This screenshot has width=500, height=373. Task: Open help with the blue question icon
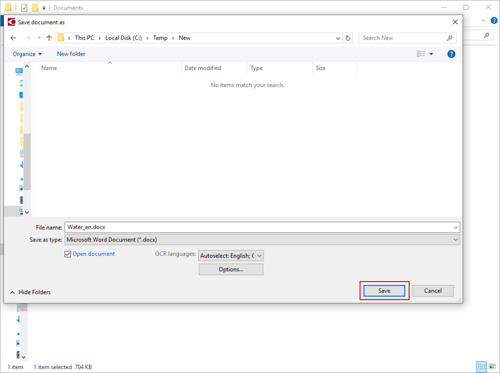pos(451,54)
